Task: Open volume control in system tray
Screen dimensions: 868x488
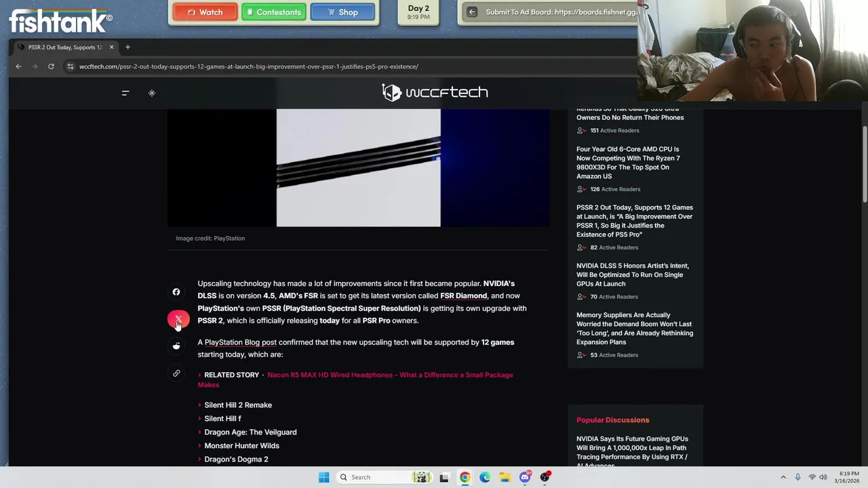Action: point(823,477)
